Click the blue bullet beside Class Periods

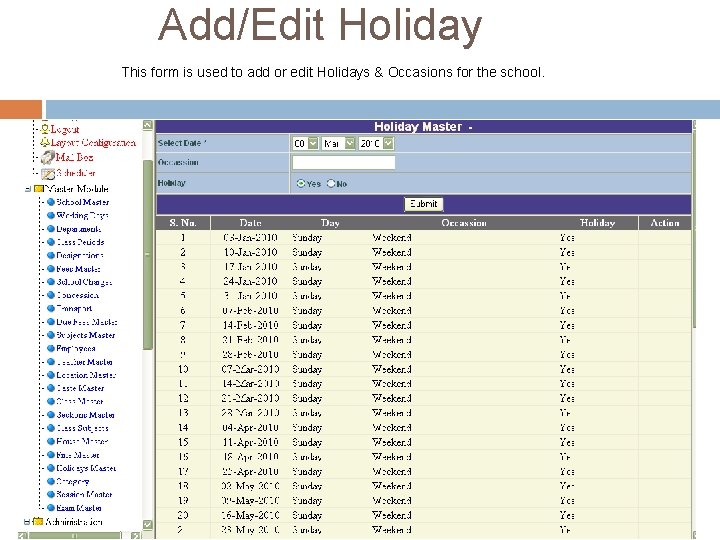tap(51, 242)
